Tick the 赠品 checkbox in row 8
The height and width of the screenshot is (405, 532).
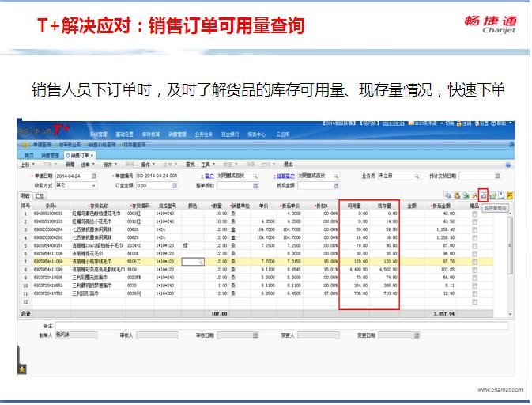click(474, 270)
